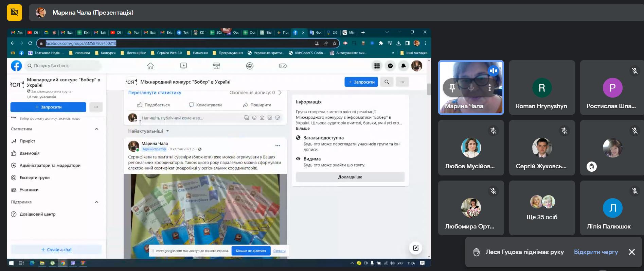Open the Facebook Messenger icon
The height and width of the screenshot is (271, 644).
coord(390,66)
